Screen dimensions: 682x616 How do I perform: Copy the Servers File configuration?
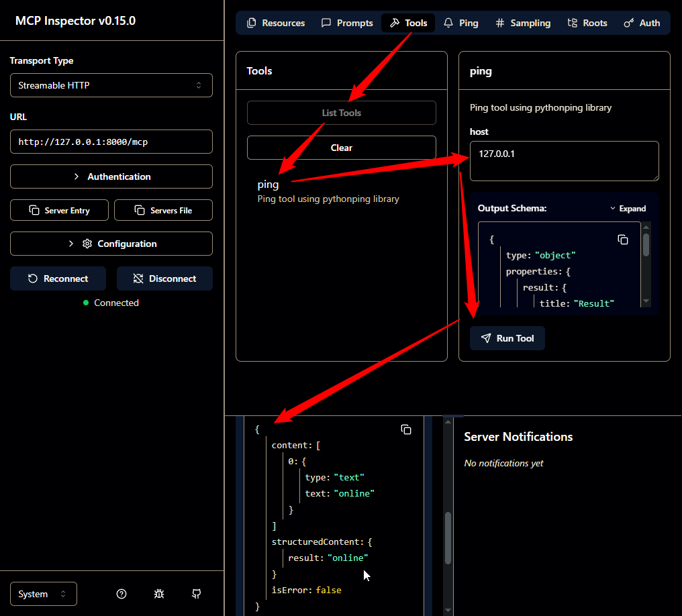(x=163, y=210)
